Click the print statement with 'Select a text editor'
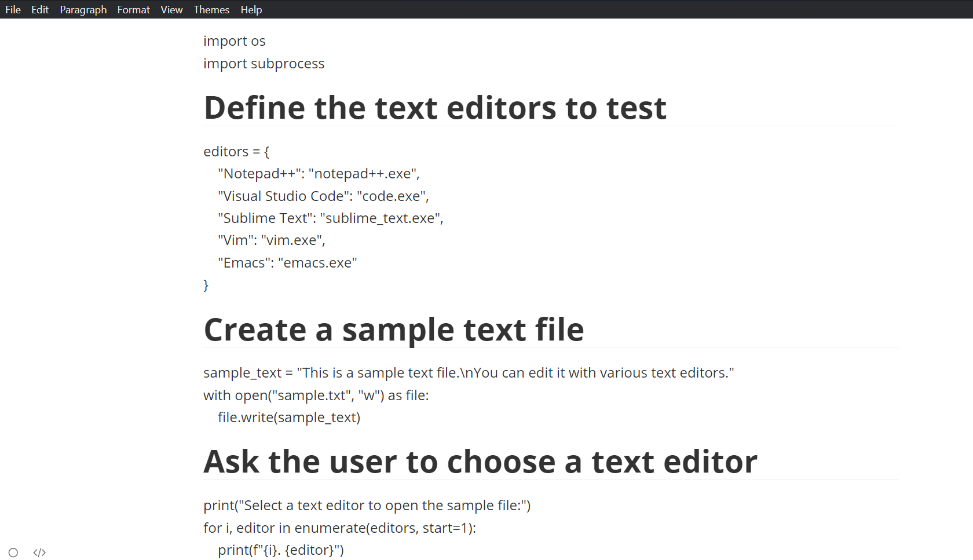This screenshot has width=973, height=560. pos(367,505)
